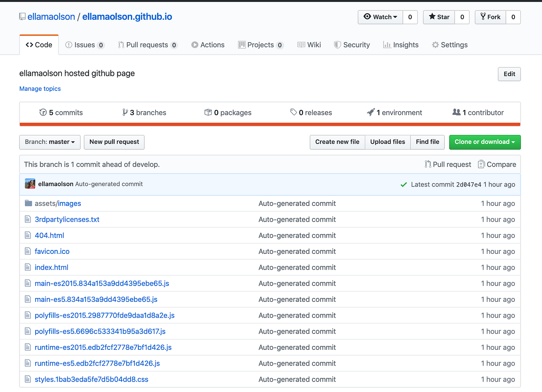
Task: Open runtime-es5.edb2fcf2778e7bf1d426.js file
Action: pos(97,363)
